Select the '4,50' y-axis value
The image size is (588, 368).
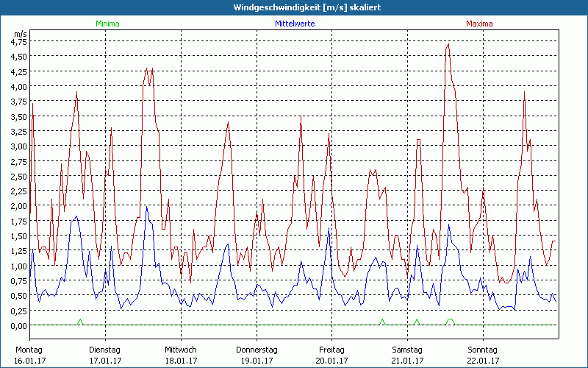[19, 57]
